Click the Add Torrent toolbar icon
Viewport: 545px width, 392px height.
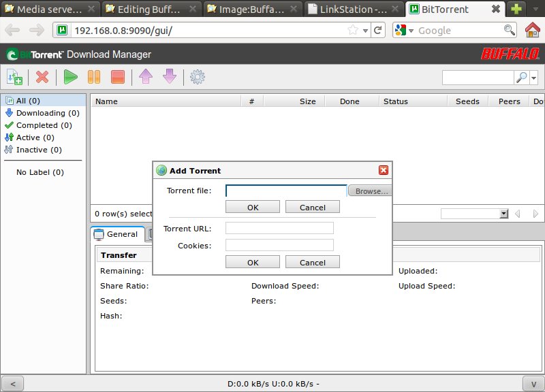(14, 77)
